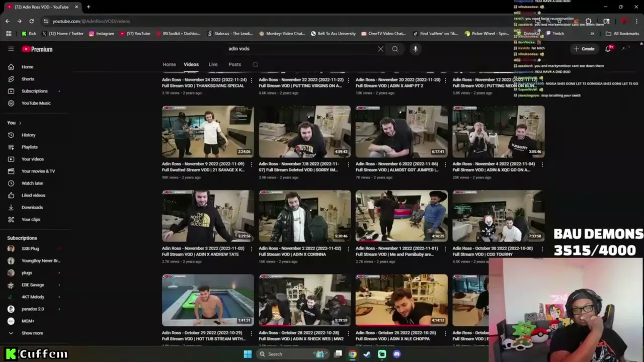The height and width of the screenshot is (362, 644).
Task: Play November 3 2022 Andrew Tate thumbnail
Action: pos(208,216)
